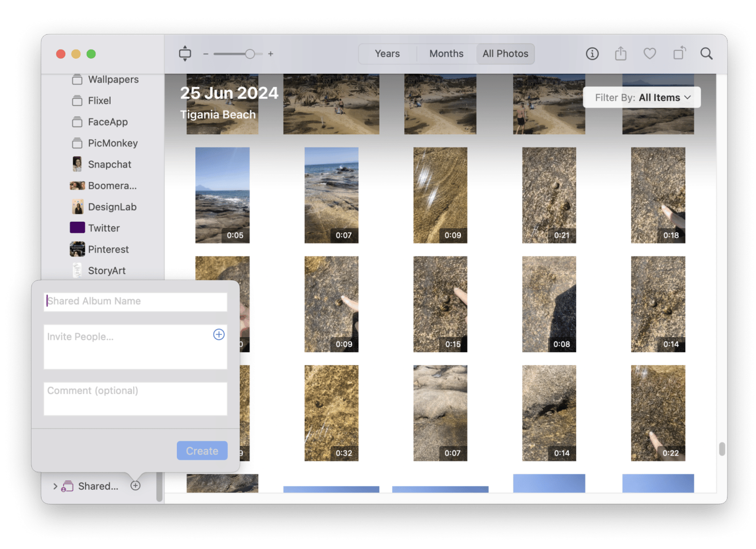Viewport: 756px width, 549px height.
Task: Click the zoom out minus button
Action: tap(205, 54)
